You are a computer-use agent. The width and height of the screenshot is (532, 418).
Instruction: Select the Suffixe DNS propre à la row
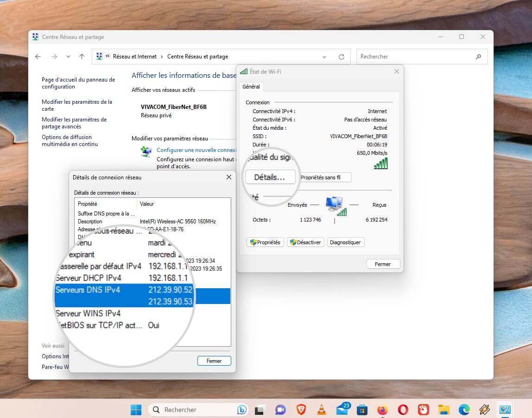[x=152, y=214]
